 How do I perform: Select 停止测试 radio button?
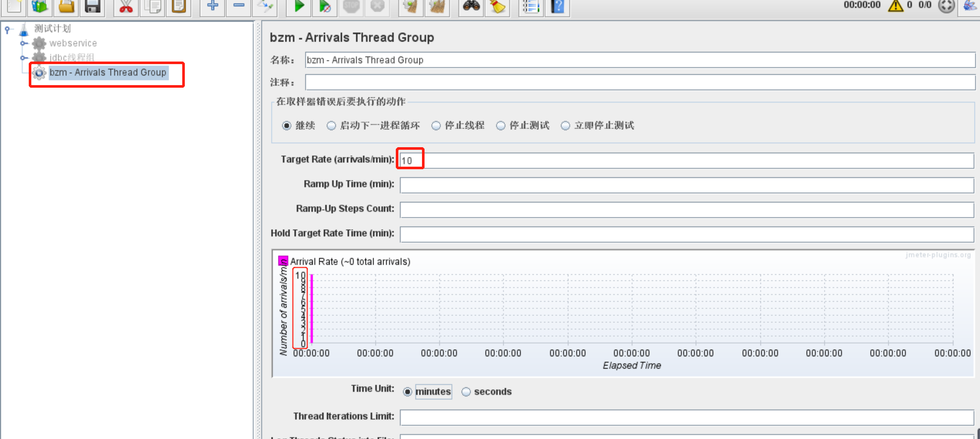(x=501, y=126)
